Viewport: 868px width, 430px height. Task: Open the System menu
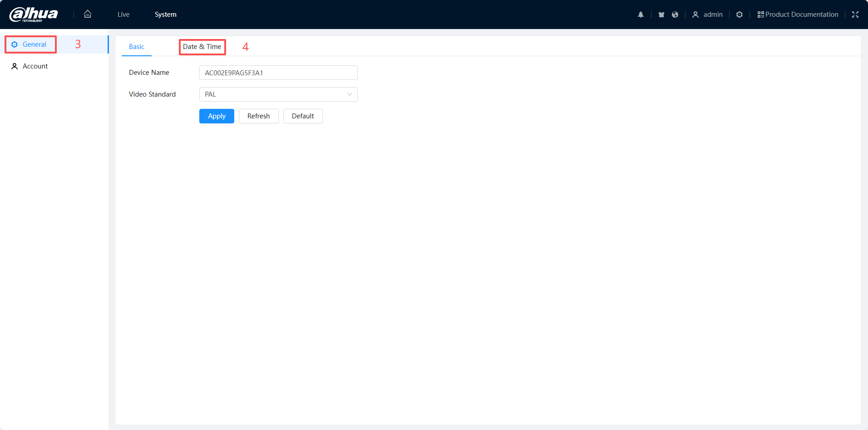coord(165,15)
